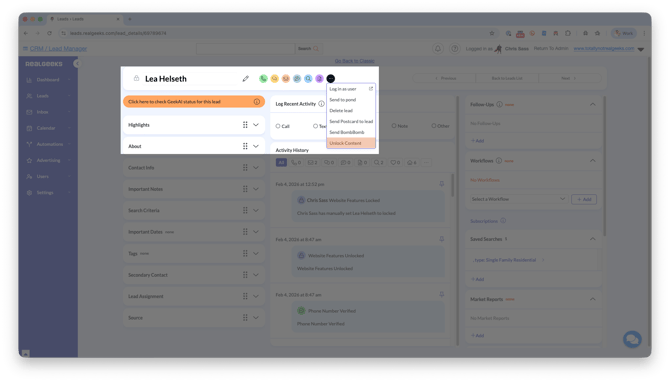
Task: Expand the Contact Info section chevron
Action: (256, 167)
